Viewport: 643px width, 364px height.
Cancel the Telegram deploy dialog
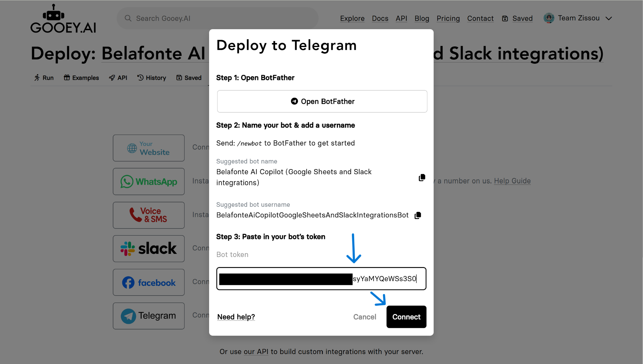pos(365,317)
